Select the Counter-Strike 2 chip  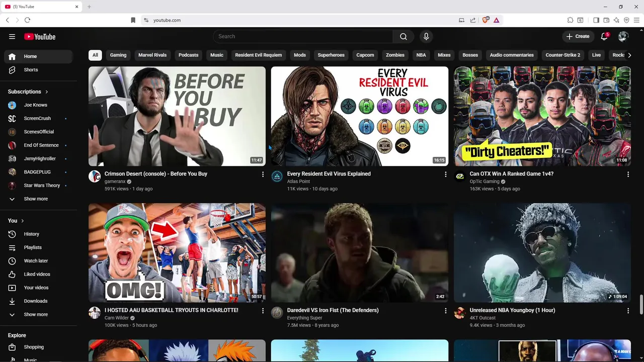point(563,55)
